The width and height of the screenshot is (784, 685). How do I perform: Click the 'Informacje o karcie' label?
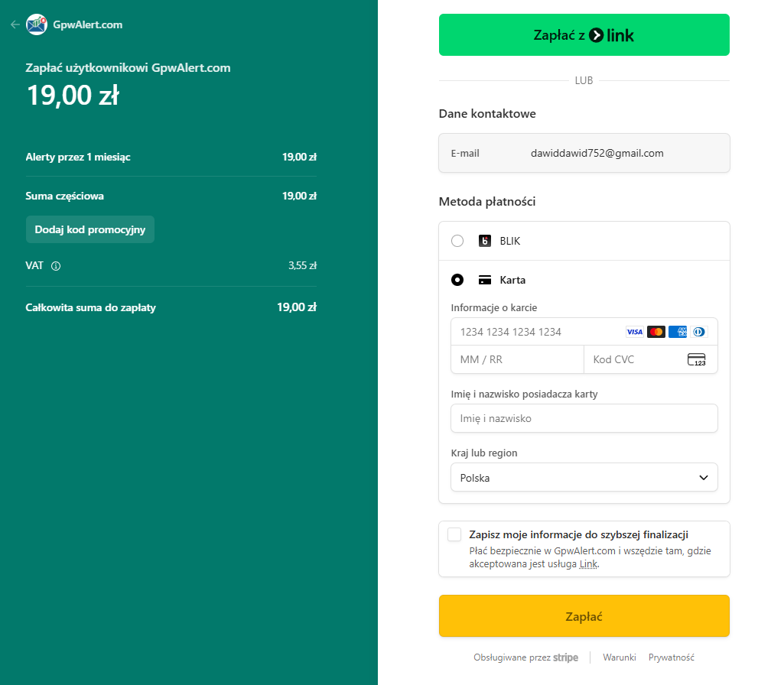pyautogui.click(x=494, y=308)
